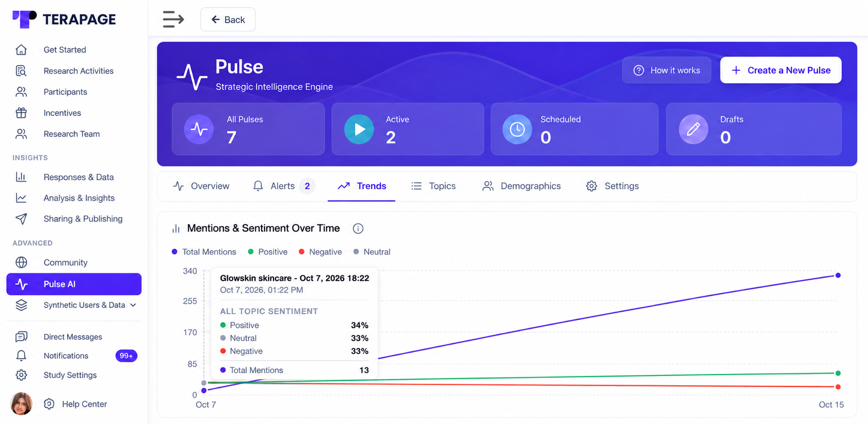The image size is (868, 424).
Task: Click the Scheduled clock icon
Action: 517,129
